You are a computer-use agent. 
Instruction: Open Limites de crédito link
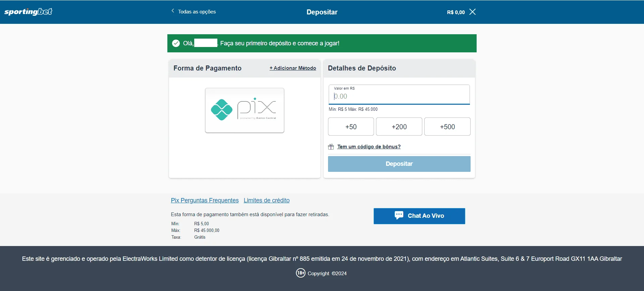[267, 200]
